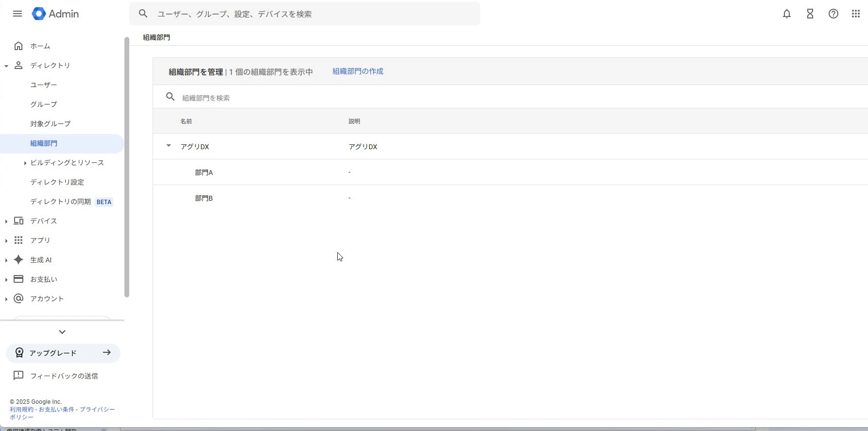Click the Home house icon

tap(18, 46)
